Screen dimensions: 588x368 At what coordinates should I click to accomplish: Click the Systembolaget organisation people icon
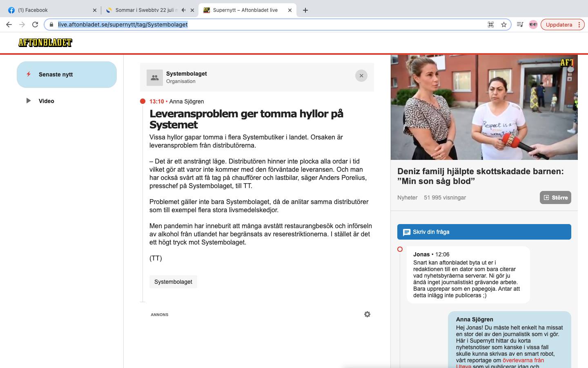pos(155,77)
